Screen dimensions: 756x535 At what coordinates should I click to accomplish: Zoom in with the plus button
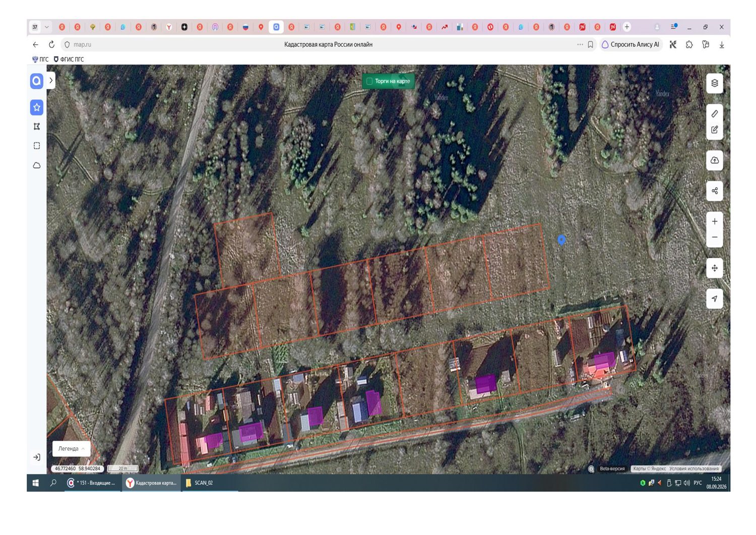(714, 221)
